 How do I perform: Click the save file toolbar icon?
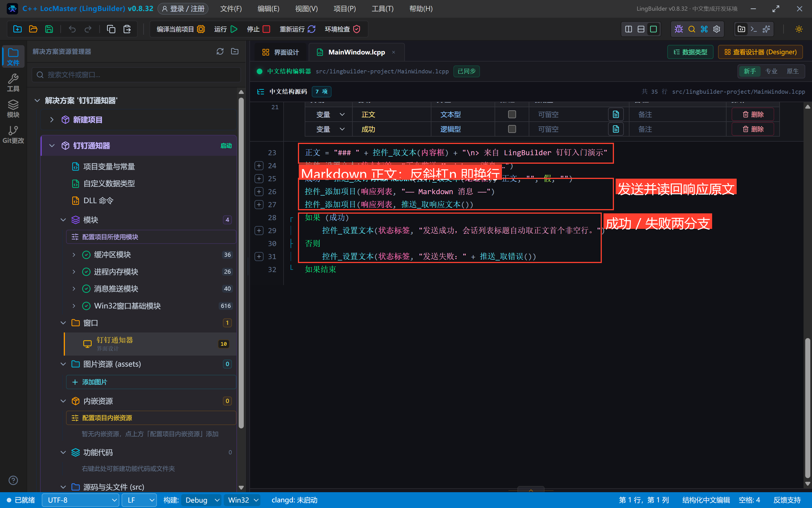(49, 29)
